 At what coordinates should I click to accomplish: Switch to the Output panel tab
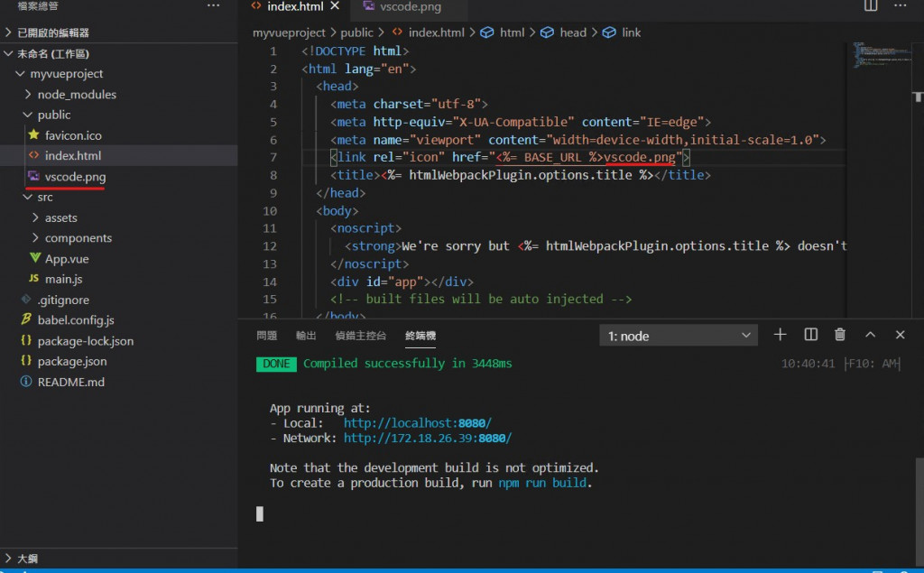[306, 336]
